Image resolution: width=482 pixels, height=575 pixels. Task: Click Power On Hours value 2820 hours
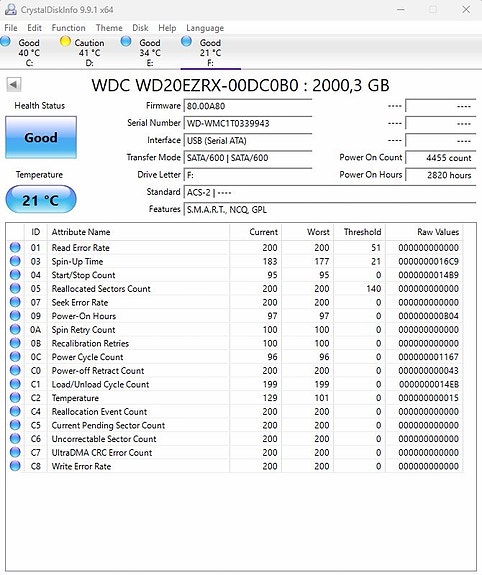[441, 175]
